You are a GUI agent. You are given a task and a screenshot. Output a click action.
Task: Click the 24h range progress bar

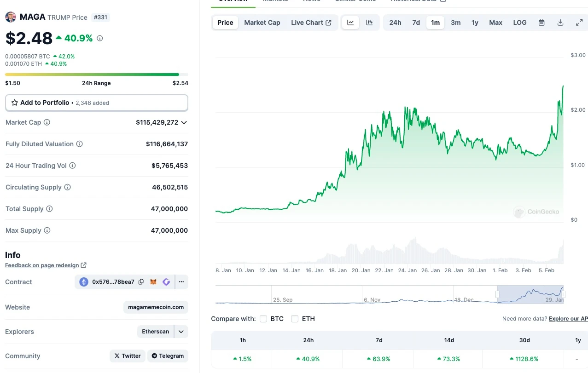(97, 74)
